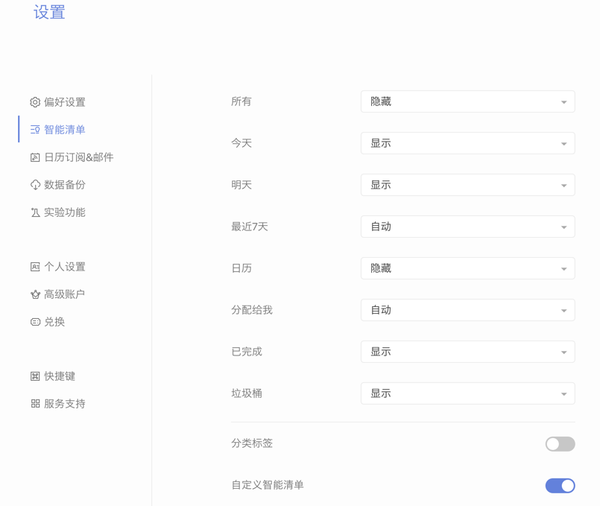
Task: Open the 分配给我 visibility dropdown
Action: pos(468,310)
